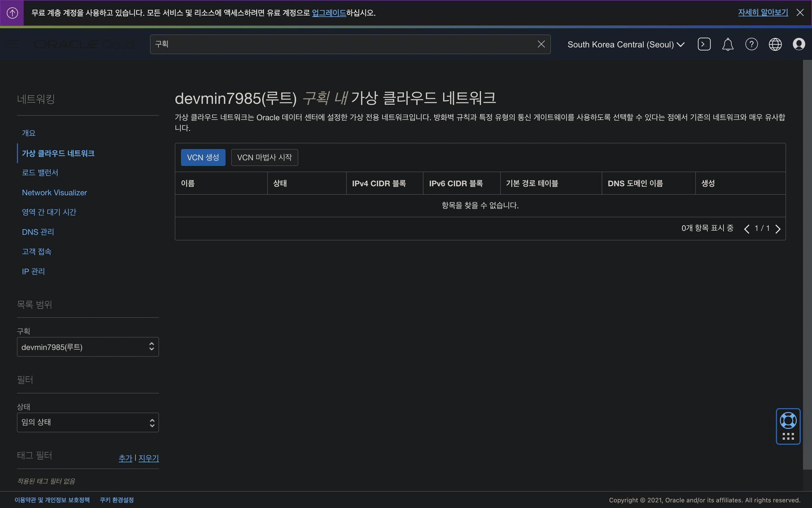
Task: Click the VCN 생성 button
Action: (x=203, y=157)
